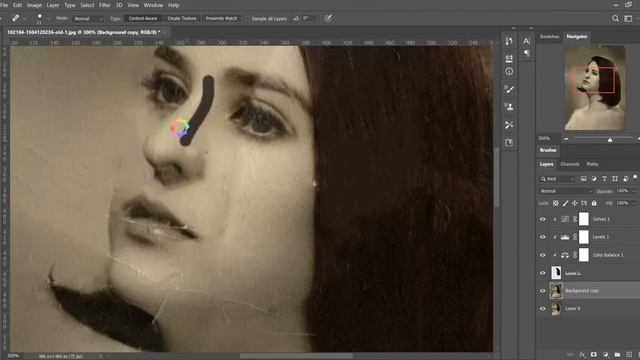Open the 3D menu

(x=119, y=5)
